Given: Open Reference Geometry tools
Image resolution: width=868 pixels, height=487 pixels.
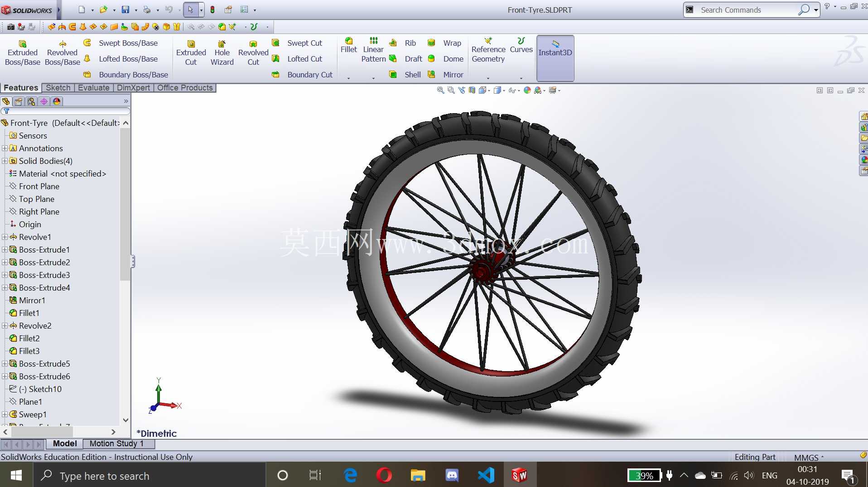Looking at the screenshot, I should pyautogui.click(x=488, y=50).
